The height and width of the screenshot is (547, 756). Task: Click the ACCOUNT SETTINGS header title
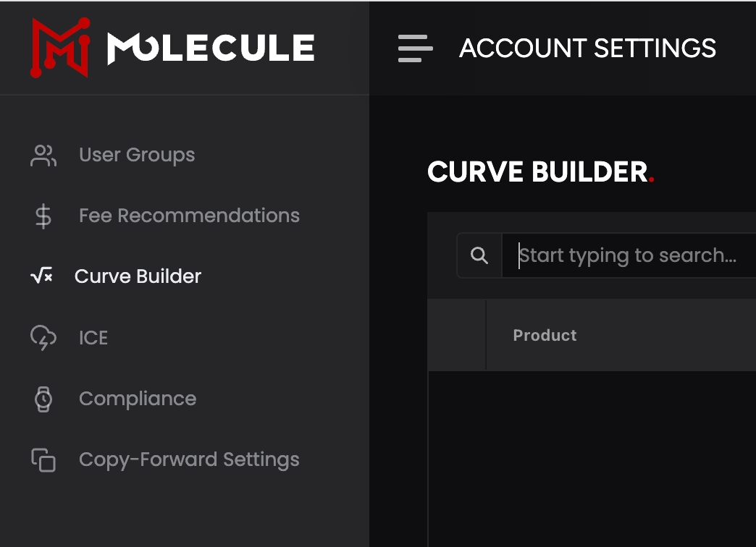587,48
